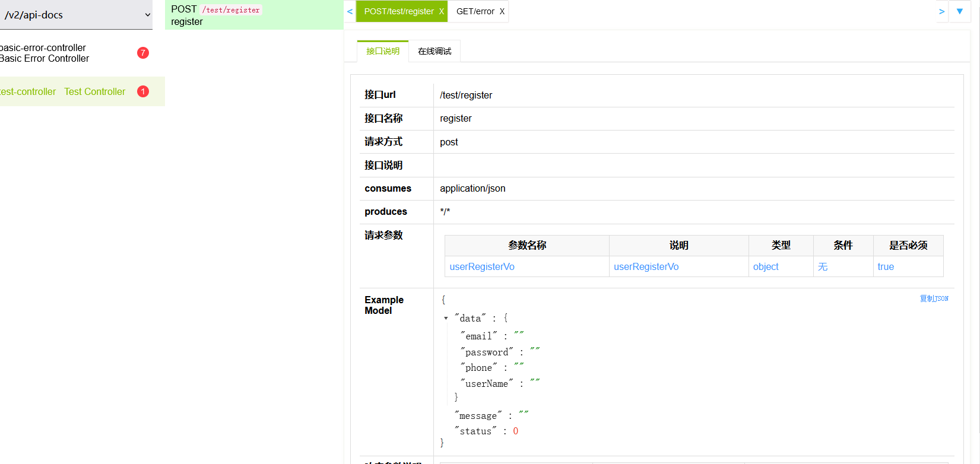Open the GET/error tab
This screenshot has height=464, width=980.
click(x=475, y=11)
